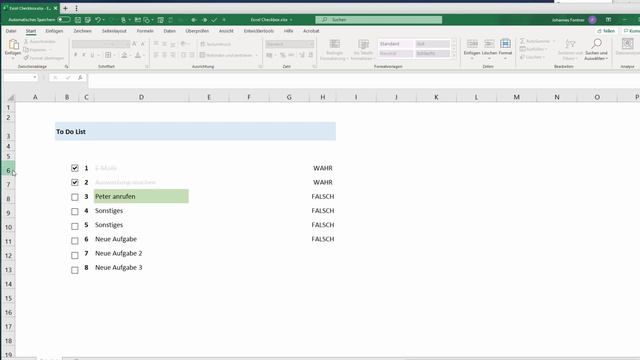Switch to the Formeln tab
Image resolution: width=640 pixels, height=360 pixels.
pos(145,31)
